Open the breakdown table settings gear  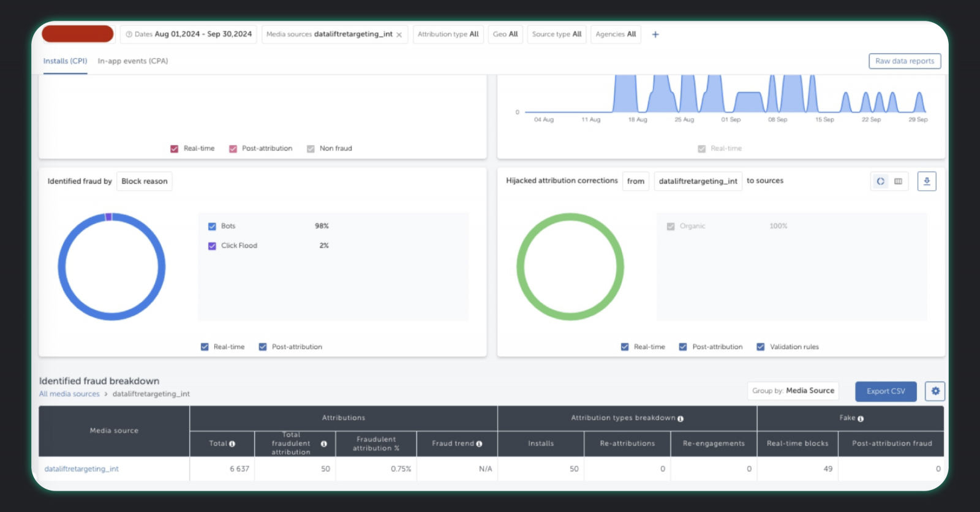click(935, 391)
